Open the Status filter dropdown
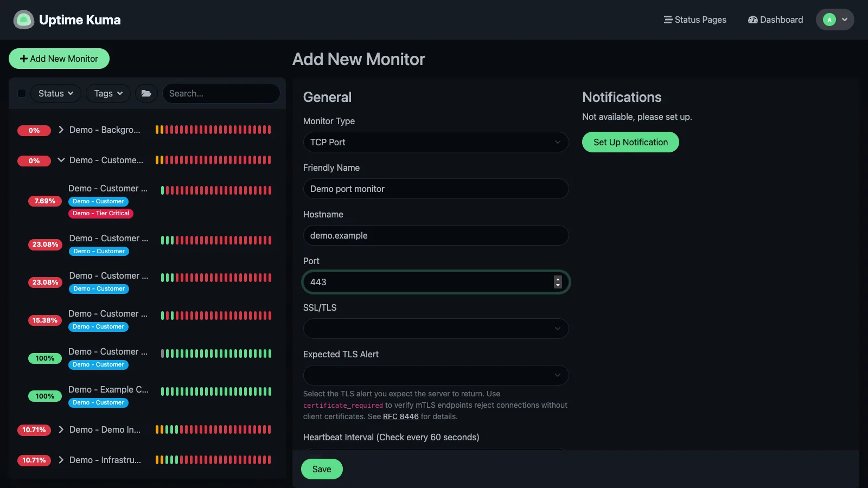Image resolution: width=868 pixels, height=488 pixels. pyautogui.click(x=56, y=93)
